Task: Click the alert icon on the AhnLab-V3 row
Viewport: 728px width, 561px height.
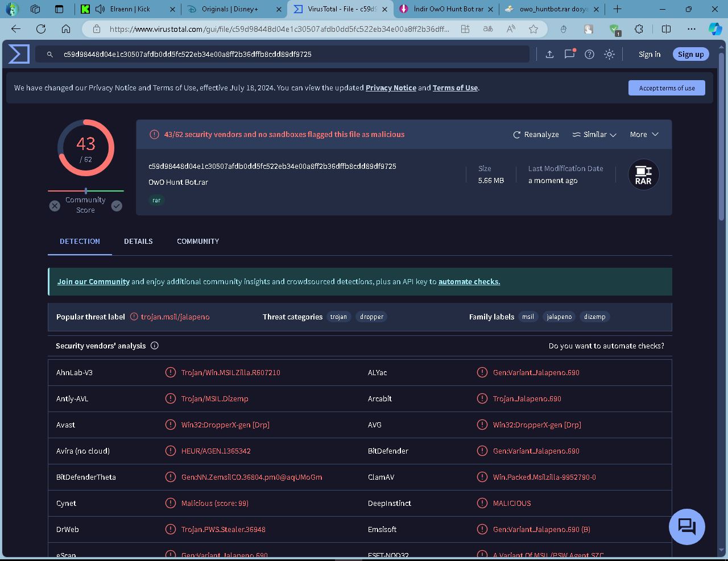Action: coord(170,372)
